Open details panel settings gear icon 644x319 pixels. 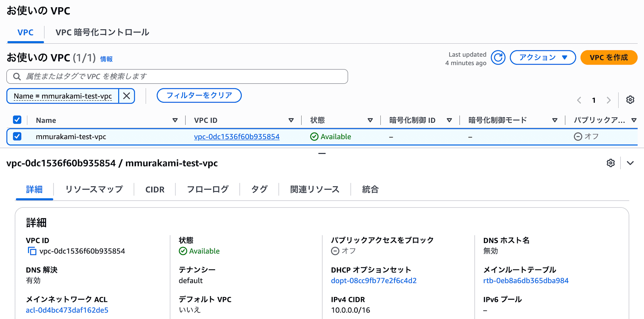[611, 163]
